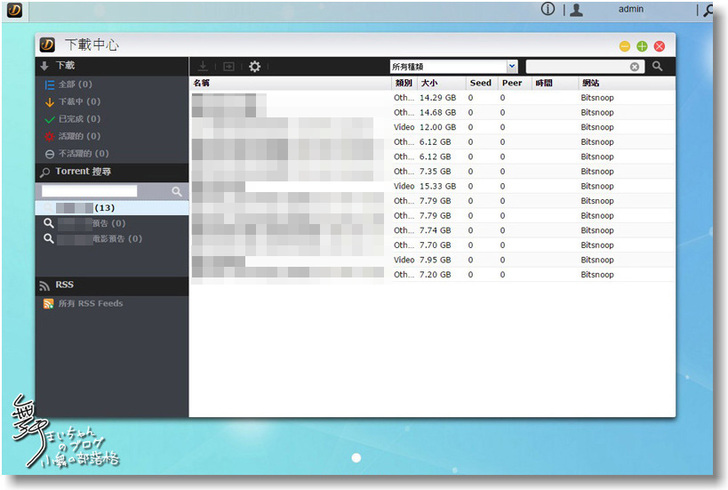Sort by the Peer column header
The image size is (728, 490).
[x=514, y=83]
